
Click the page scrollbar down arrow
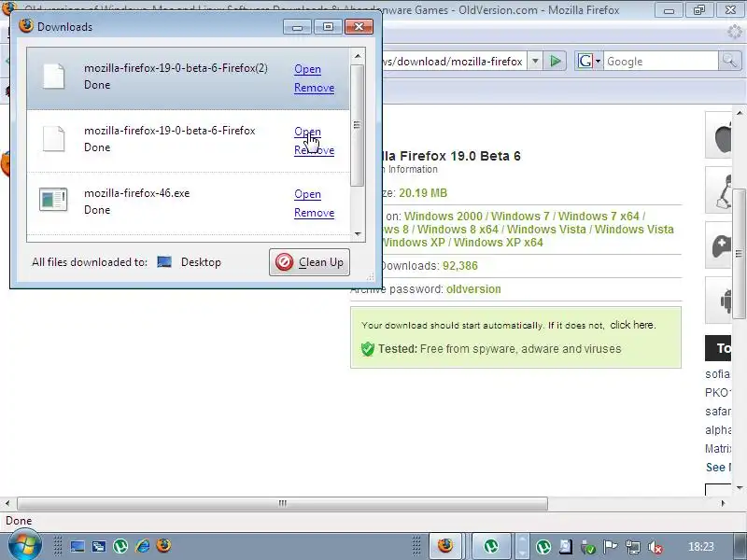click(x=739, y=487)
